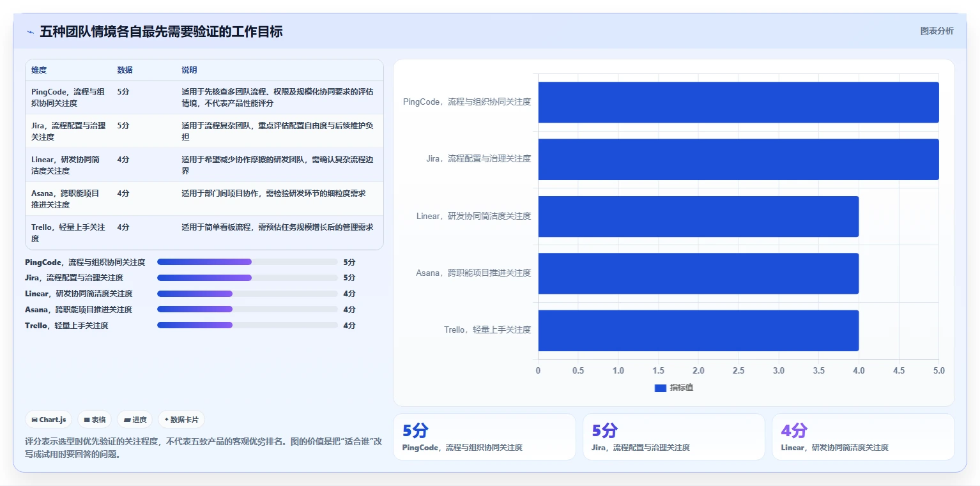Click the PingCode progress bar
This screenshot has height=486, width=980.
click(247, 262)
